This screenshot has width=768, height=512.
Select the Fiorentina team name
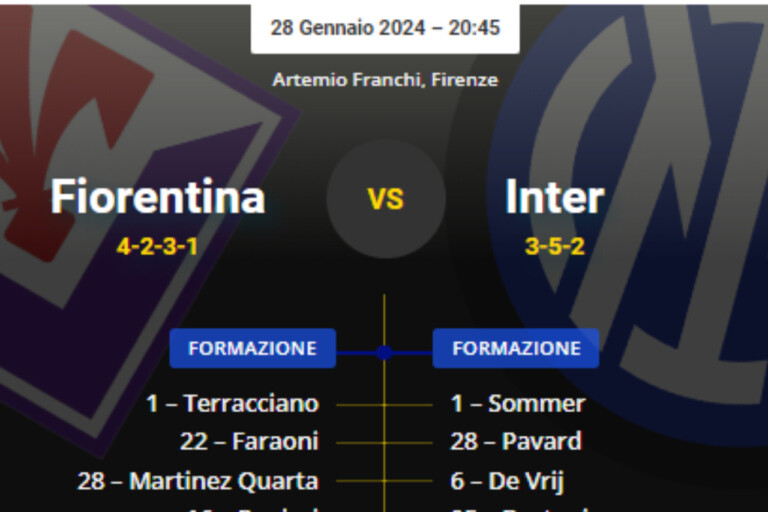click(158, 197)
